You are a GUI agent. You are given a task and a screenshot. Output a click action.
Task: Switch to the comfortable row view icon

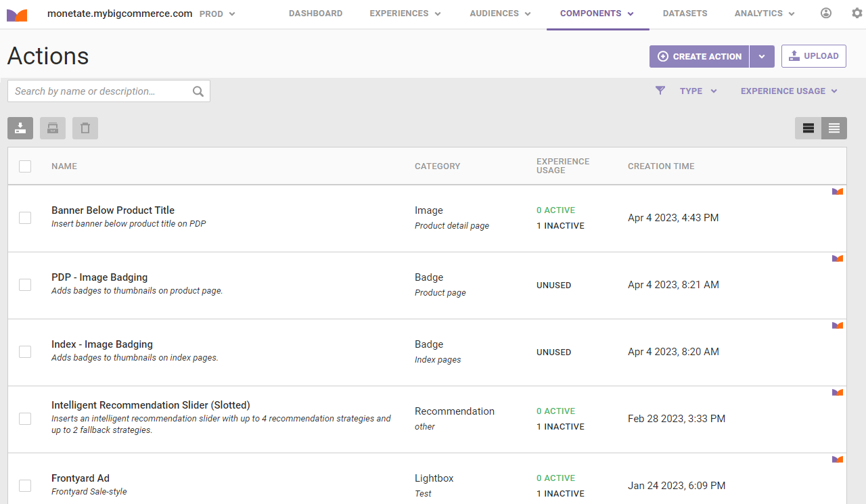(808, 129)
